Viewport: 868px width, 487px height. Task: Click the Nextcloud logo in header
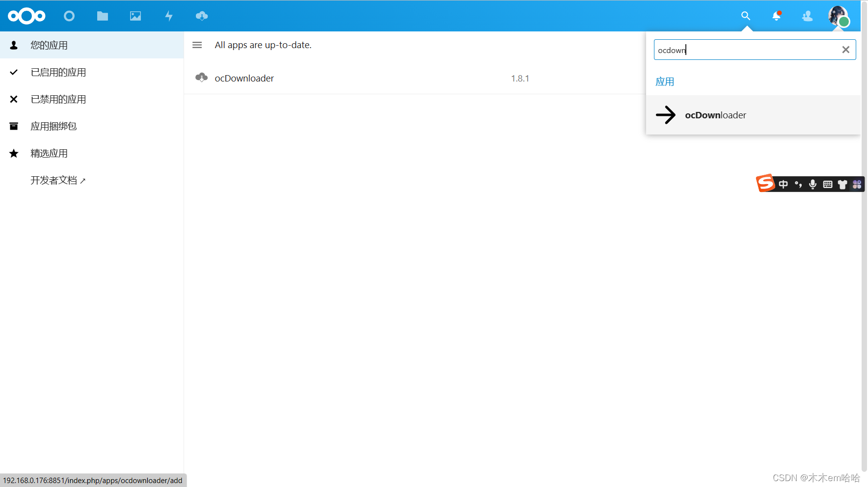[x=27, y=16]
